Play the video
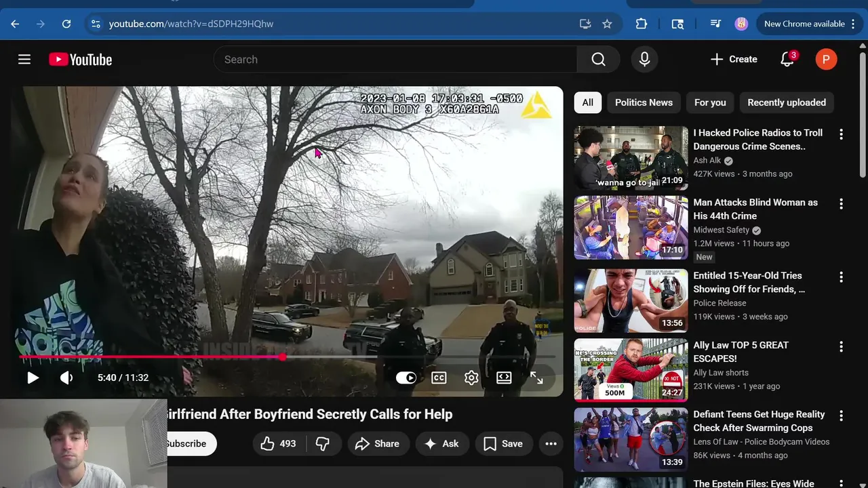This screenshot has height=488, width=868. pos(33,378)
